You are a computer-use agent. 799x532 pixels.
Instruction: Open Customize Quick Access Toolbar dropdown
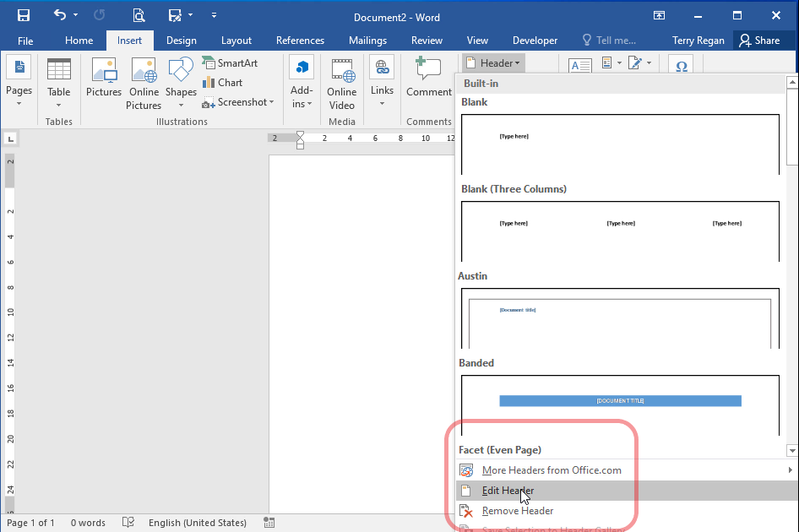214,15
